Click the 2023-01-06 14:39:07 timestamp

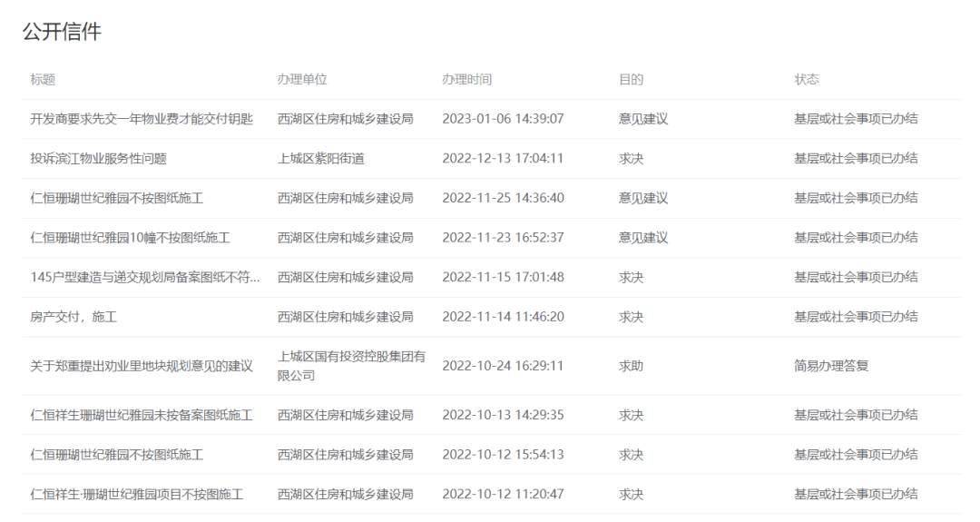[503, 119]
